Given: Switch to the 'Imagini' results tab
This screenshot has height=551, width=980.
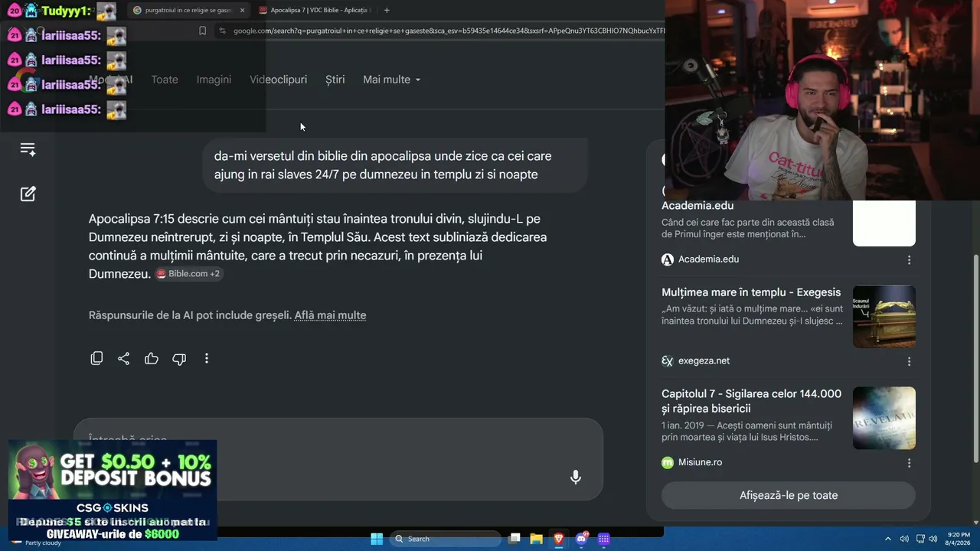Looking at the screenshot, I should click(214, 80).
